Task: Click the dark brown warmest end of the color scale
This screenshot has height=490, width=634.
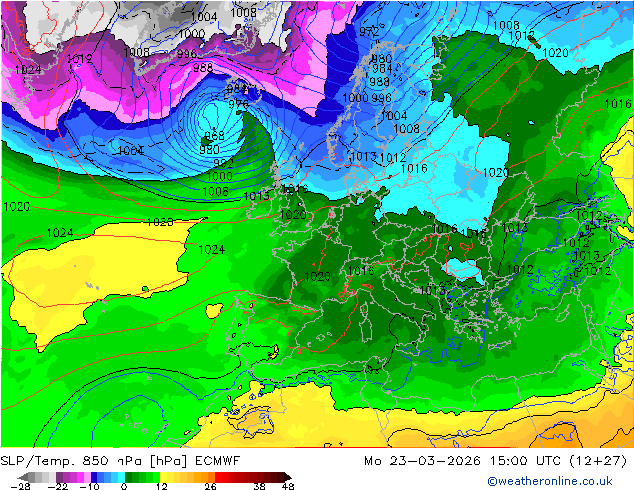Action: point(286,477)
